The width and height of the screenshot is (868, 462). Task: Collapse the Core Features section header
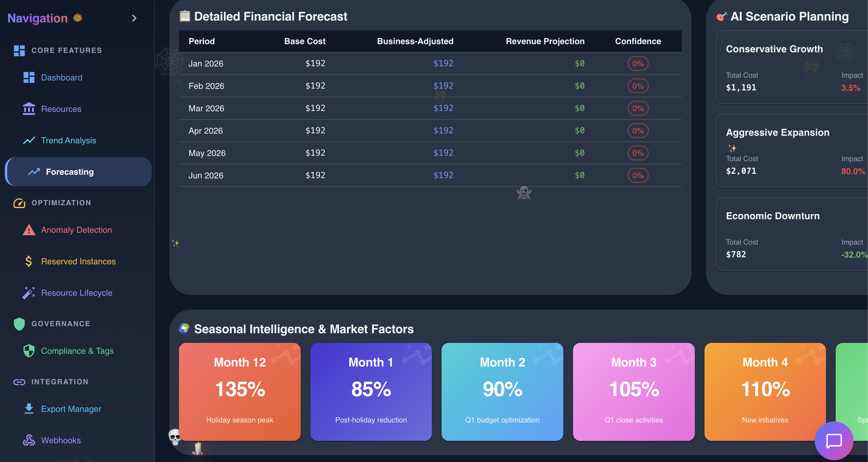[66, 50]
